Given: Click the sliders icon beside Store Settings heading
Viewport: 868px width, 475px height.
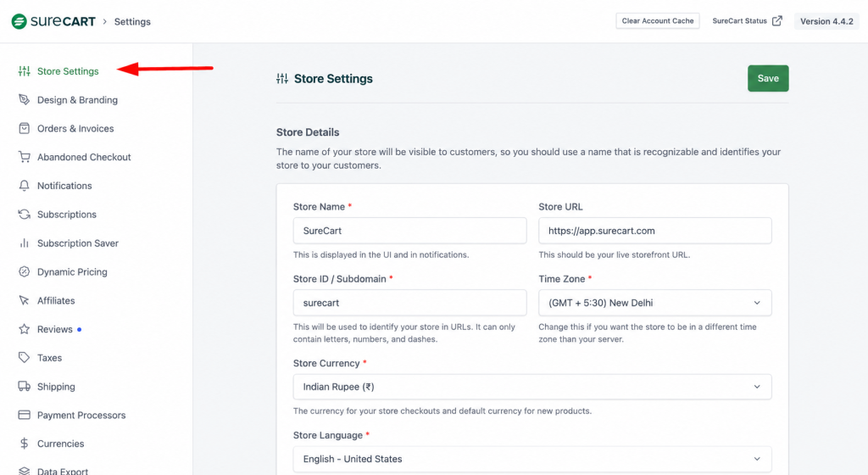Looking at the screenshot, I should point(282,79).
